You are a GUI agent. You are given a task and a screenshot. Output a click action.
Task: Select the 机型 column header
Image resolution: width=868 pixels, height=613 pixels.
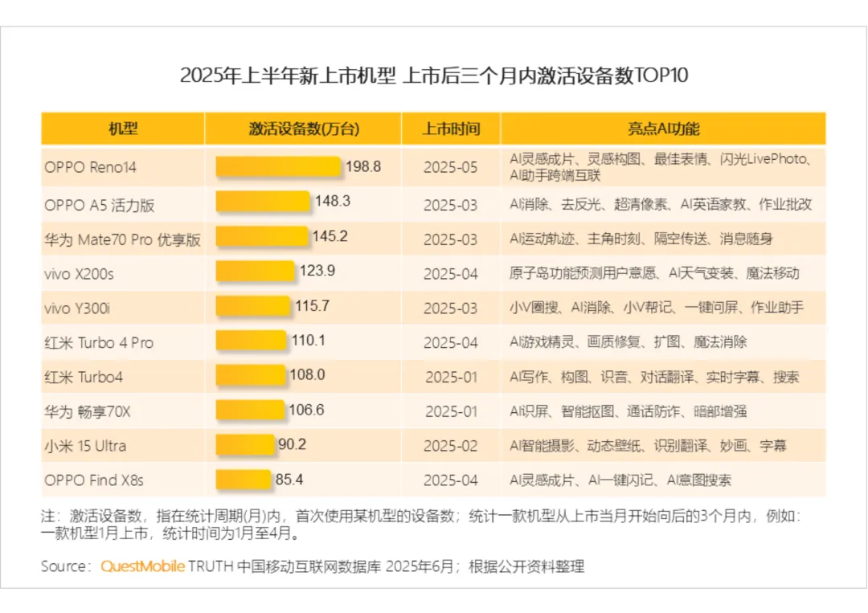coord(123,129)
